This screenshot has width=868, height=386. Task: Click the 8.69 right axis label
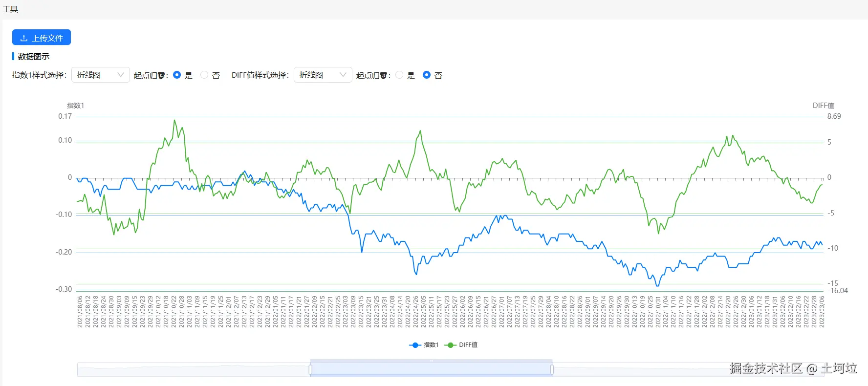pos(834,116)
